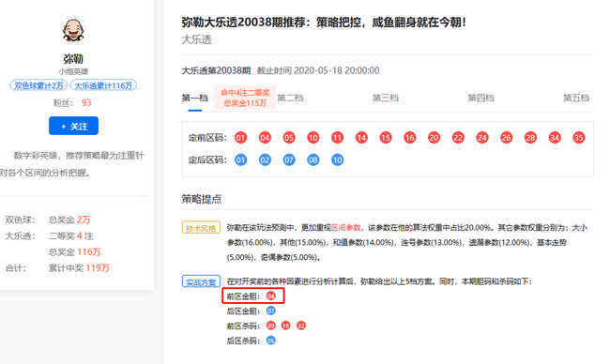Click red front ball 15

pyautogui.click(x=386, y=137)
